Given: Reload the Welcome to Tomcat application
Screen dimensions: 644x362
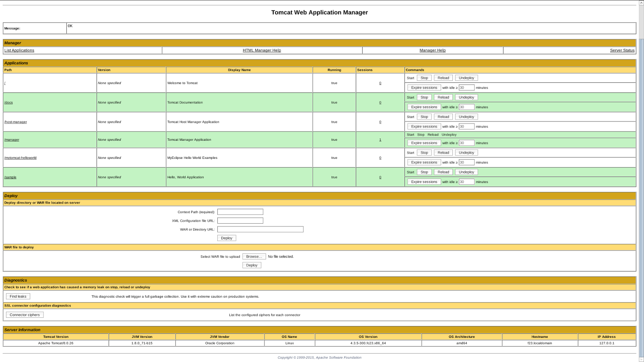Looking at the screenshot, I should click(443, 78).
